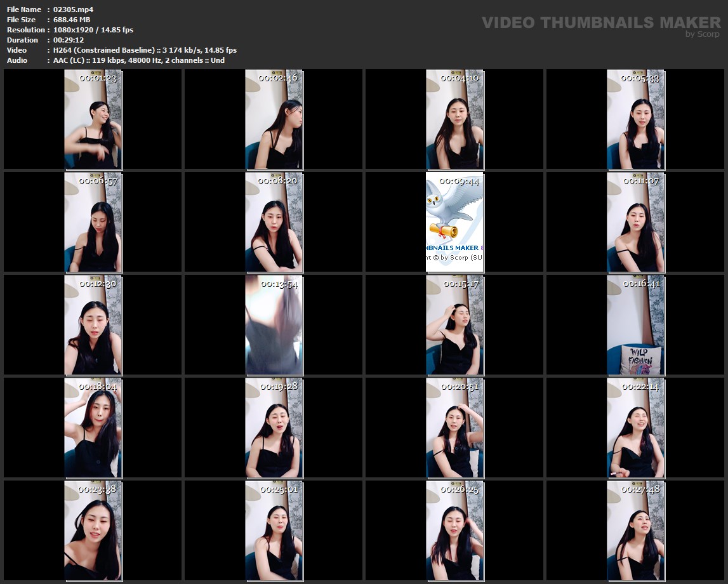Click the thumbnail stamped 00:23:38
This screenshot has height=584, width=728.
coord(93,531)
